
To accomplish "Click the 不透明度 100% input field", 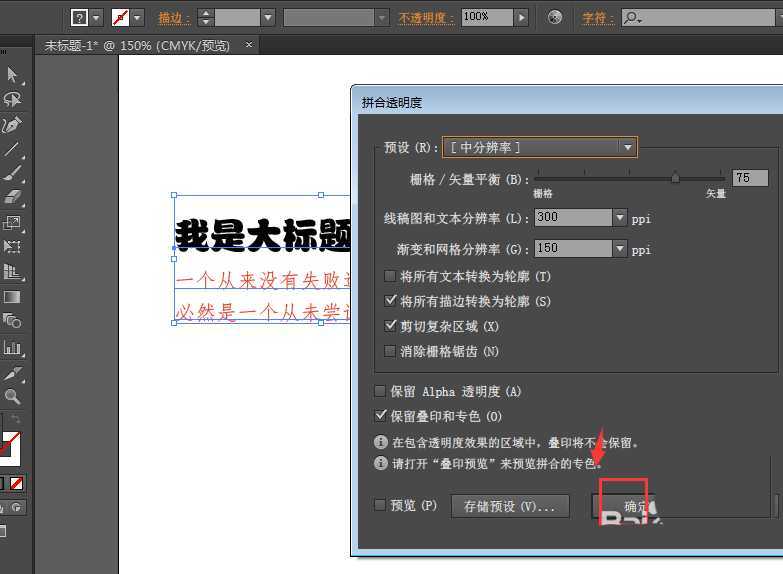I will [x=486, y=17].
